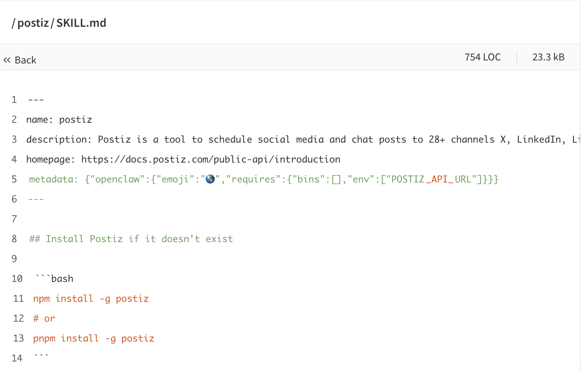The image size is (588, 371).
Task: Open the postiz folder in the breadcrumb path
Action: coord(33,23)
